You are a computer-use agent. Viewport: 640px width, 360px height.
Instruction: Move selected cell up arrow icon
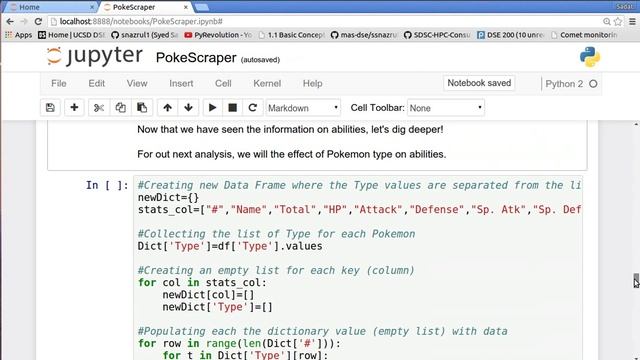(x=167, y=108)
